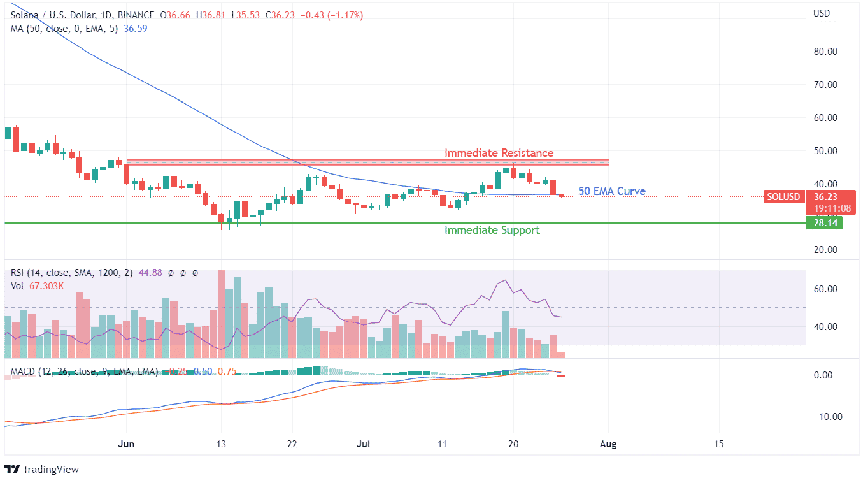
Task: Click the RSI value 44.88
Action: (150, 273)
